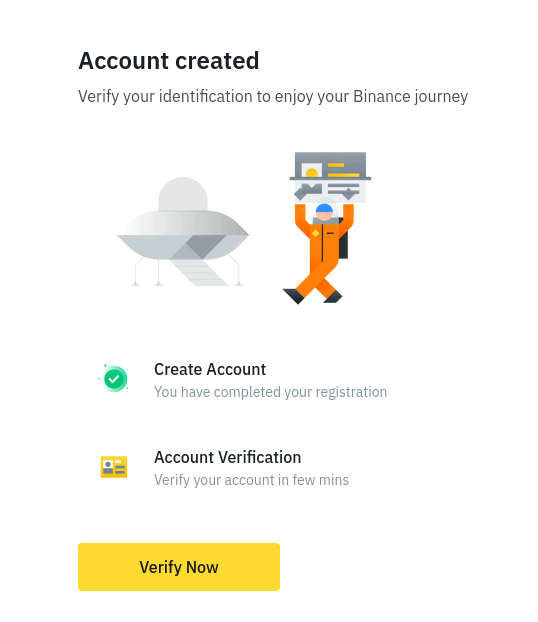The image size is (538, 622).
Task: Select the Account Verification step title
Action: coord(227,457)
